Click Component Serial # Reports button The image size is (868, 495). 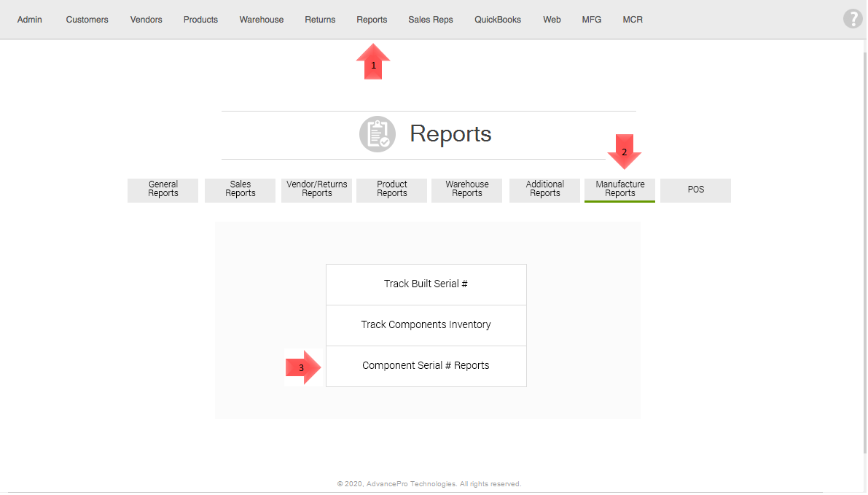click(426, 366)
